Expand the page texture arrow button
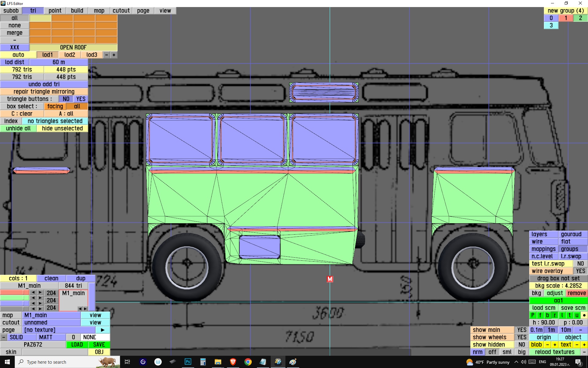The image size is (588, 368). click(103, 330)
